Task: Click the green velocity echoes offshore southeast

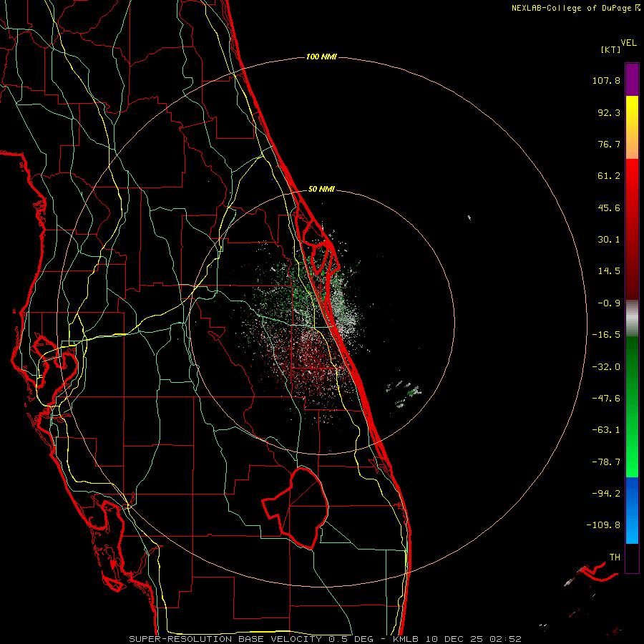Action: coord(404,394)
